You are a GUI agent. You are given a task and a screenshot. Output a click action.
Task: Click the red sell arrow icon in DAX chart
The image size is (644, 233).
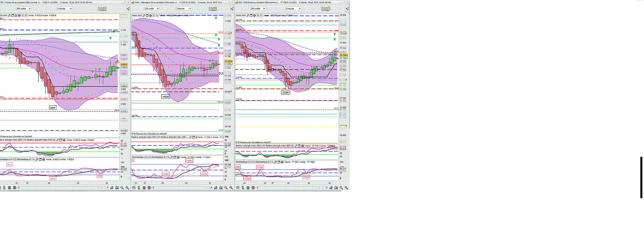pyautogui.click(x=154, y=15)
